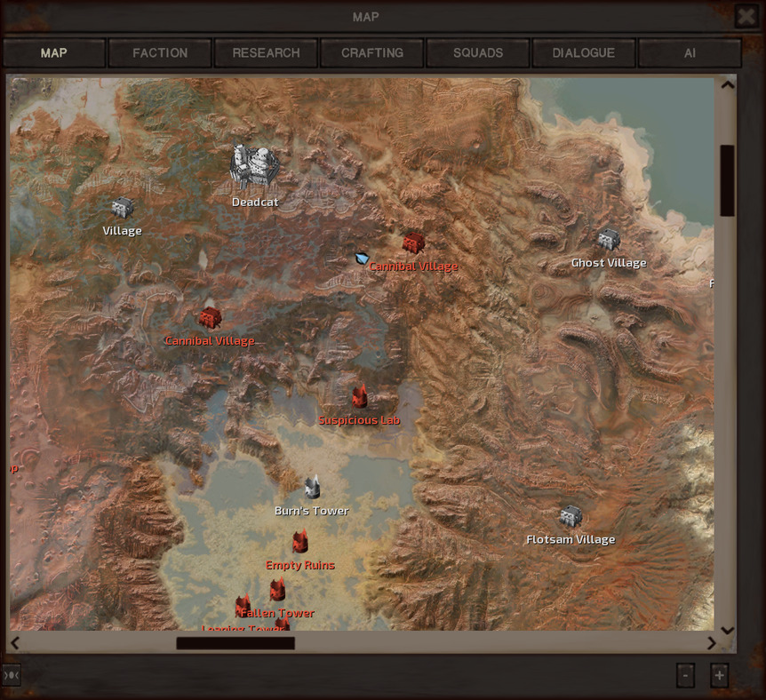Click the western Cannibal Village red icon
Viewport: 766px width, 700px height.
tap(210, 318)
